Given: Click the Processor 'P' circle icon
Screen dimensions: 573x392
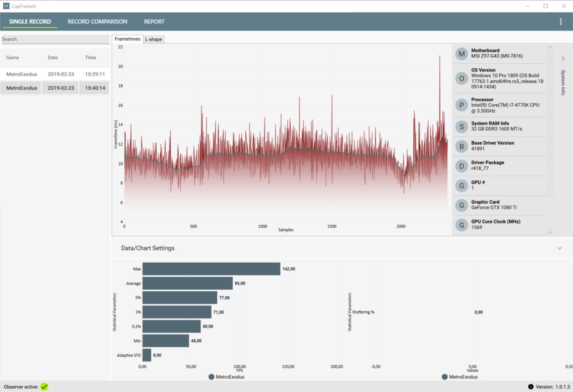Looking at the screenshot, I should click(462, 105).
